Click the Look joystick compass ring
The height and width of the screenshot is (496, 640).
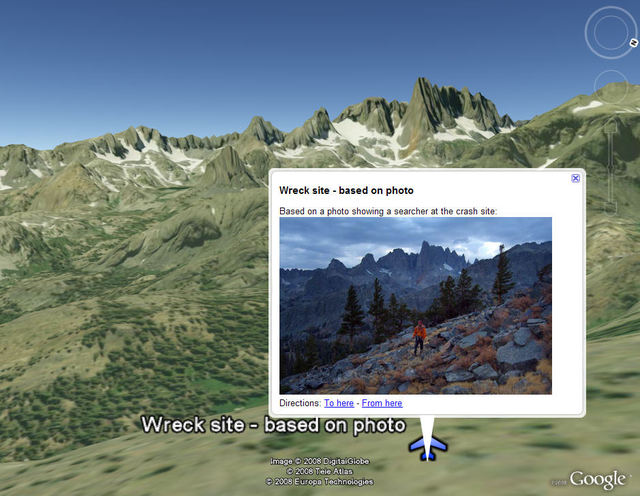(611, 32)
